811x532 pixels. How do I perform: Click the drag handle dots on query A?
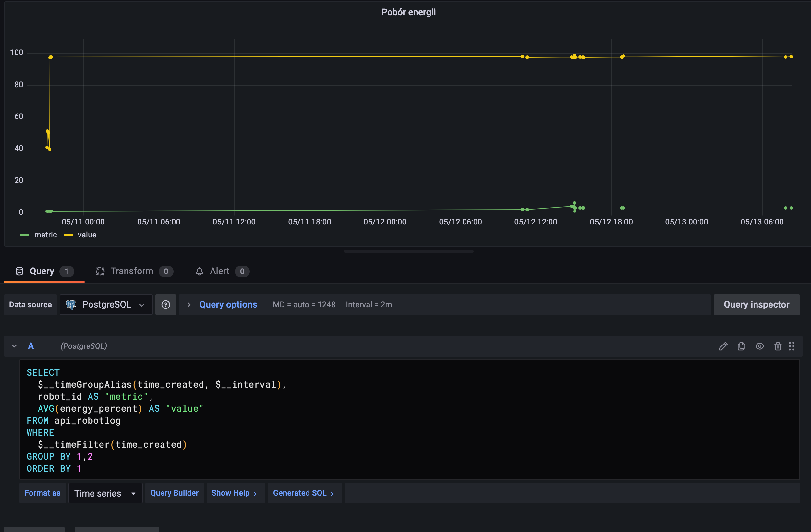792,346
